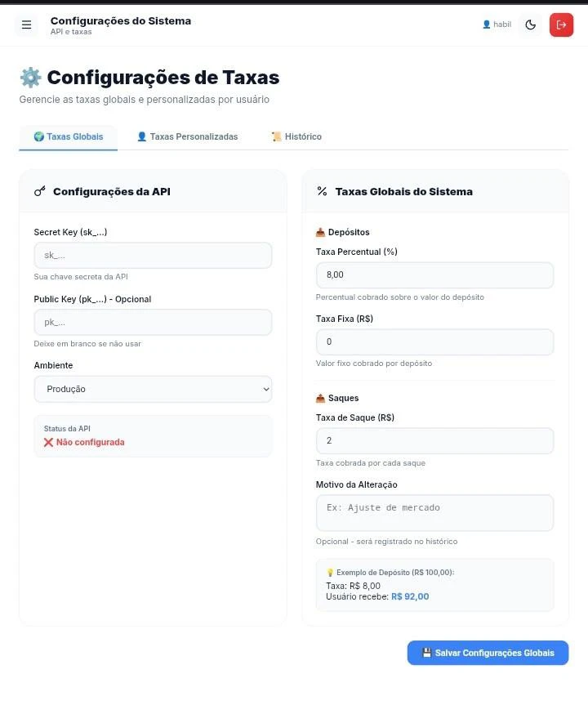Click the habil user profile icon
Viewport: 588px width, 723px height.
coord(487,25)
